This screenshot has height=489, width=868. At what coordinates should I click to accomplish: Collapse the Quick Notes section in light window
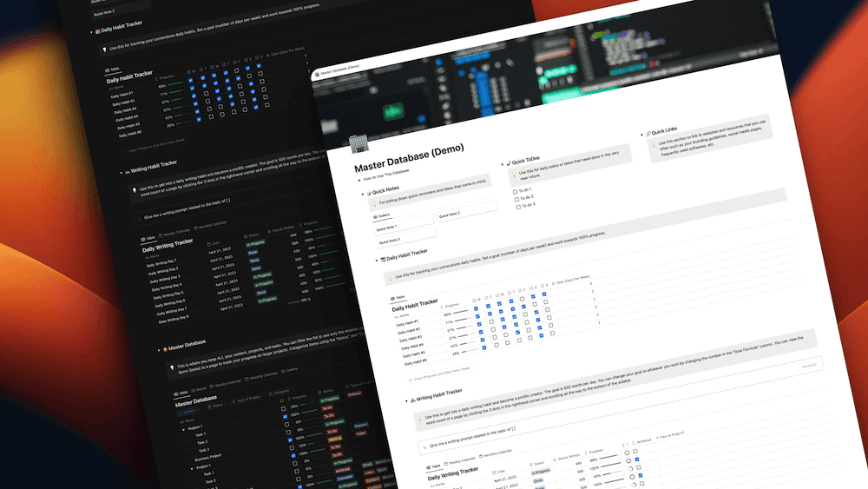(x=363, y=195)
